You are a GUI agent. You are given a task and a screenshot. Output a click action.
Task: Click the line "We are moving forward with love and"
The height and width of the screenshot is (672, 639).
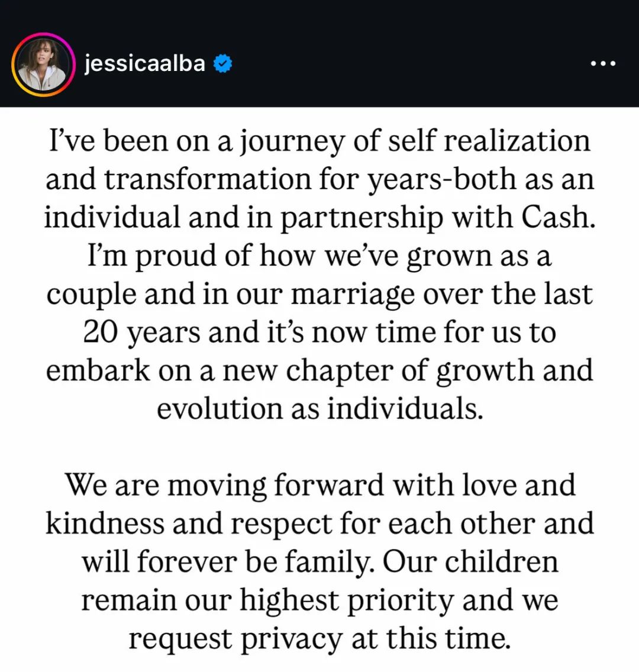click(319, 485)
